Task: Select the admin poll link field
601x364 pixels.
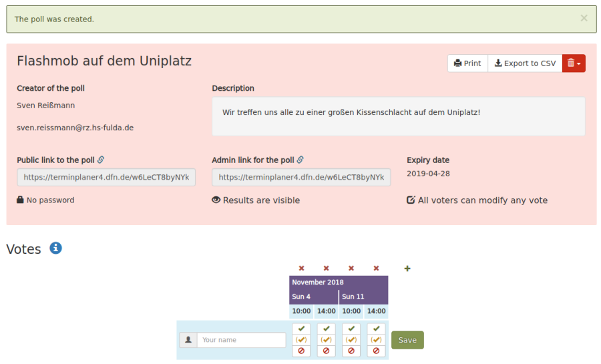Action: [301, 178]
